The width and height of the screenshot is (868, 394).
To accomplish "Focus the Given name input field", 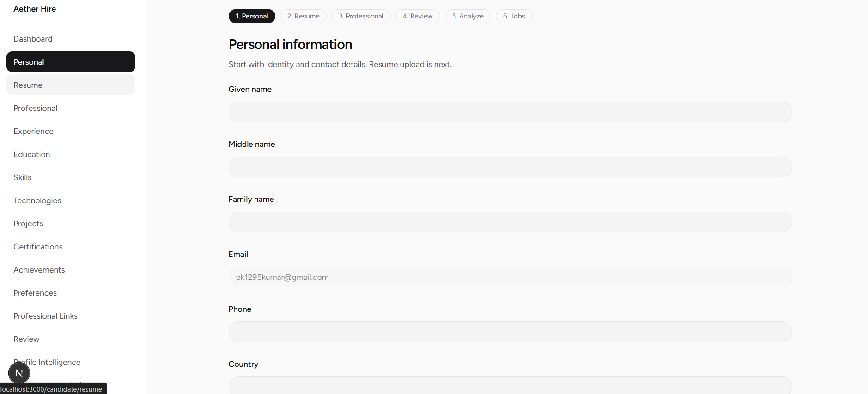I will pyautogui.click(x=510, y=112).
